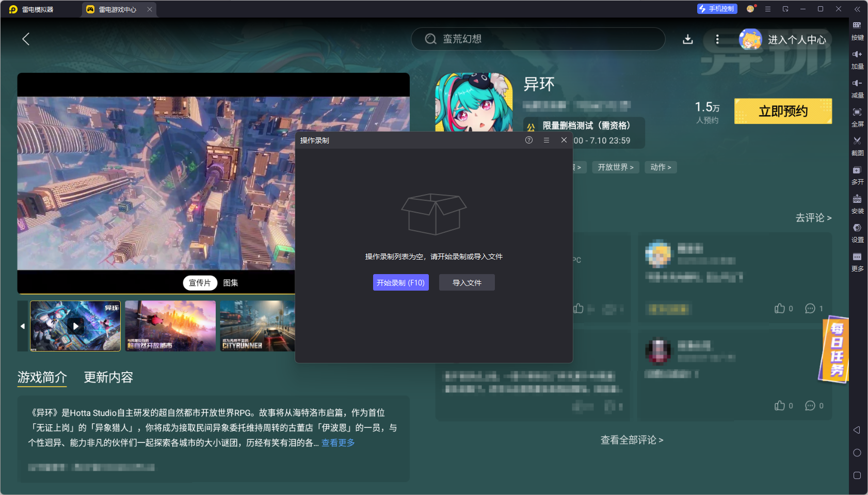Click the 异环 game icon
The height and width of the screenshot is (495, 868).
(474, 102)
